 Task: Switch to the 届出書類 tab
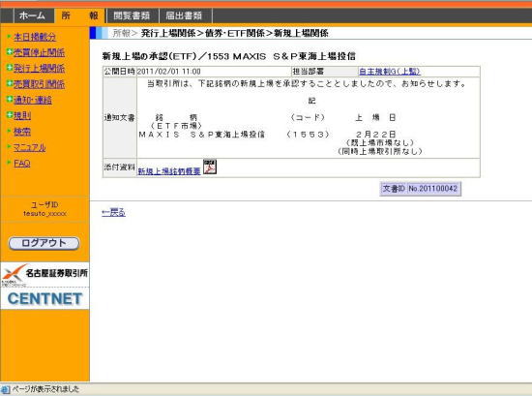click(184, 15)
